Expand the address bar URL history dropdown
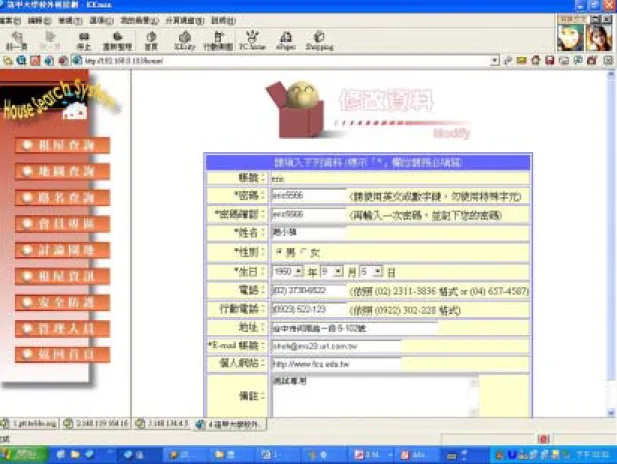The image size is (617, 464). pyautogui.click(x=495, y=61)
